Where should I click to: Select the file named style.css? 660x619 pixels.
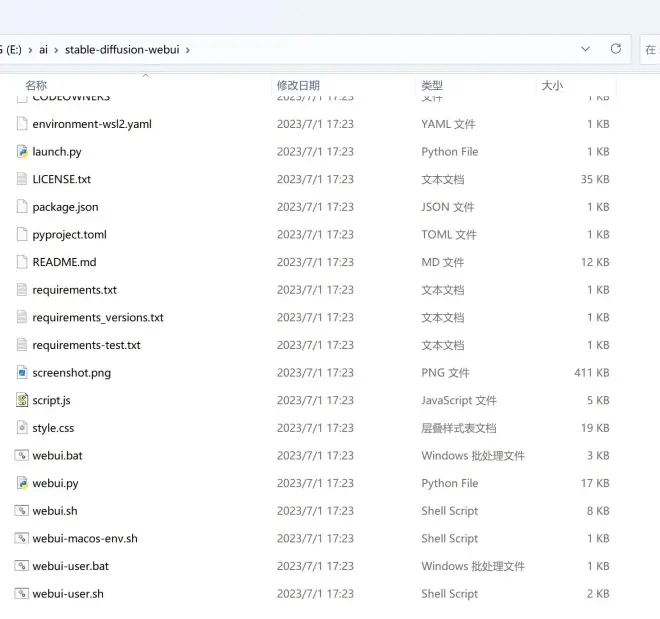click(x=53, y=428)
